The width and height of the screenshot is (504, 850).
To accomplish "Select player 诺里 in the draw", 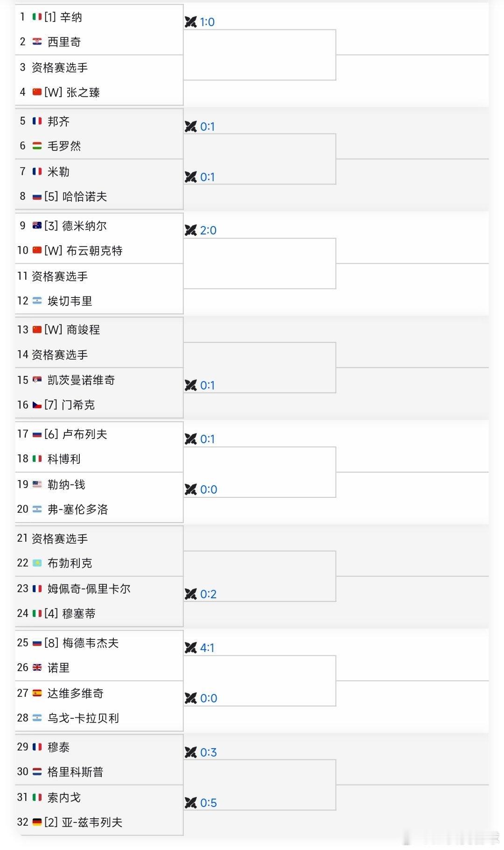I will pos(58,668).
